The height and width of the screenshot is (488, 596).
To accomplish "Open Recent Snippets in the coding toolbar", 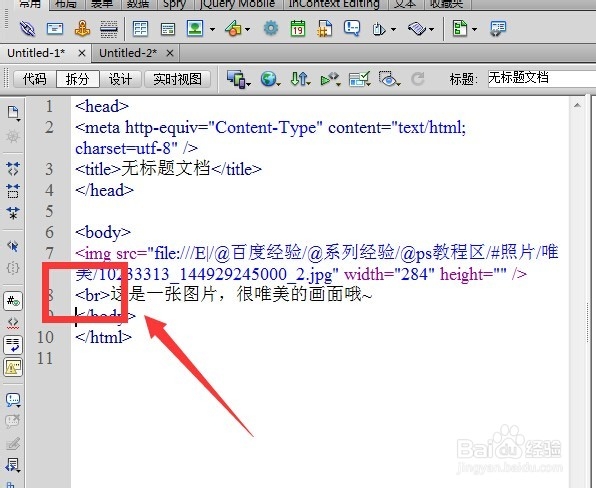I will pos(13,465).
